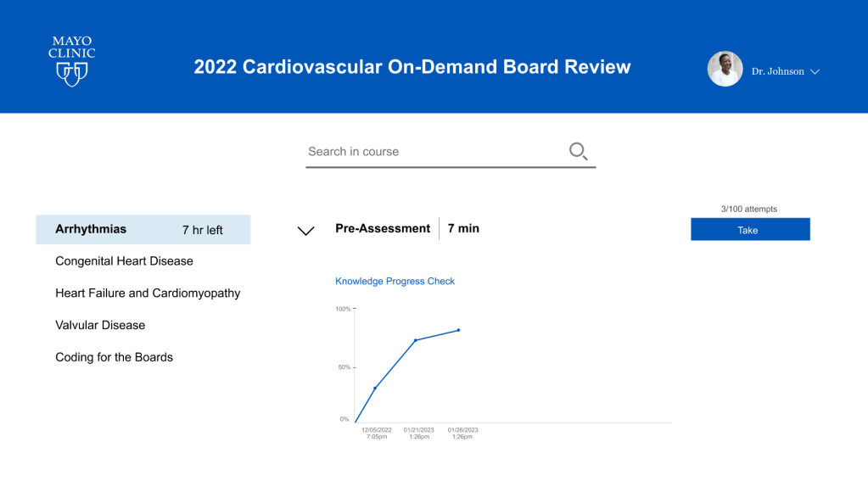Open Congenital Heart Disease module
868x481 pixels.
[124, 261]
